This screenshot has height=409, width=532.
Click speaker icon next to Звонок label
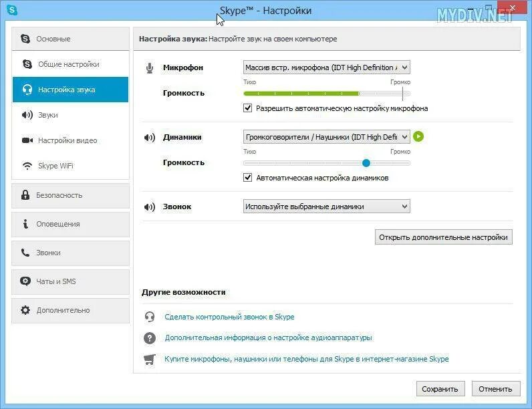tap(150, 207)
